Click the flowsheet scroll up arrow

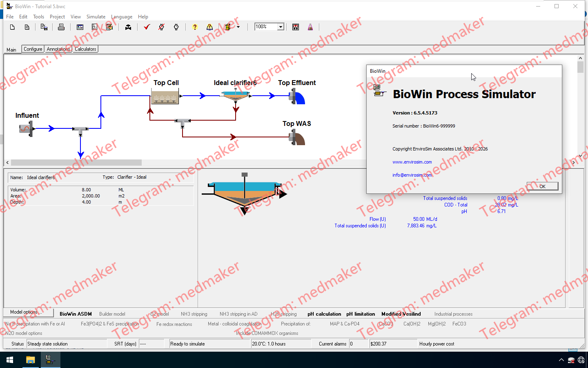click(580, 58)
